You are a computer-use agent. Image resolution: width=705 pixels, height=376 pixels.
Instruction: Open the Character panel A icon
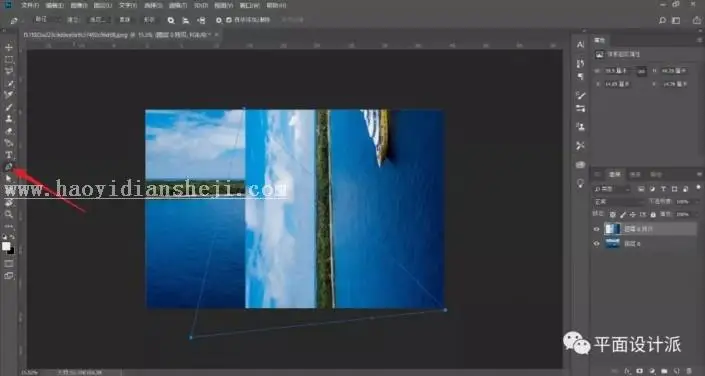coord(580,45)
